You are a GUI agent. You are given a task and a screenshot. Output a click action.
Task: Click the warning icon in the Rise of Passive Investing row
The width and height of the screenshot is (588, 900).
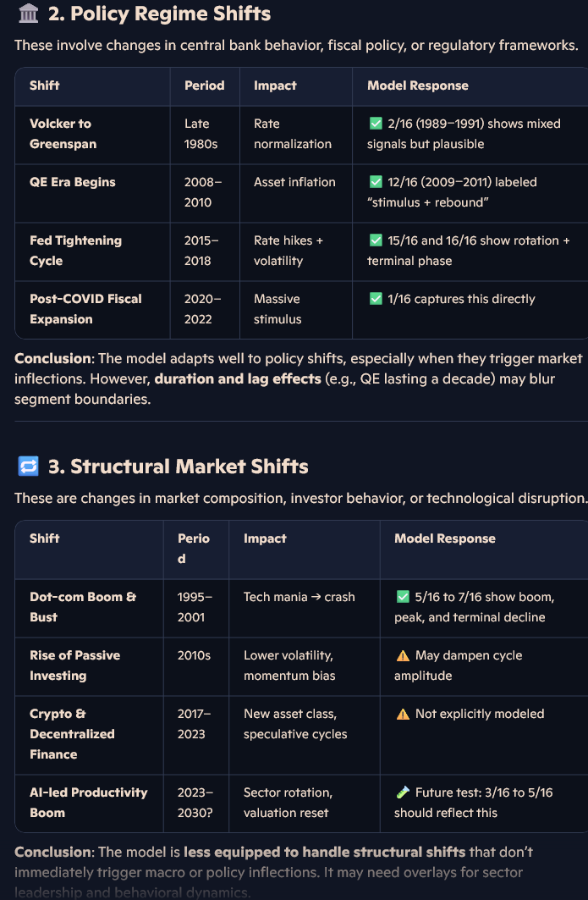[403, 655]
